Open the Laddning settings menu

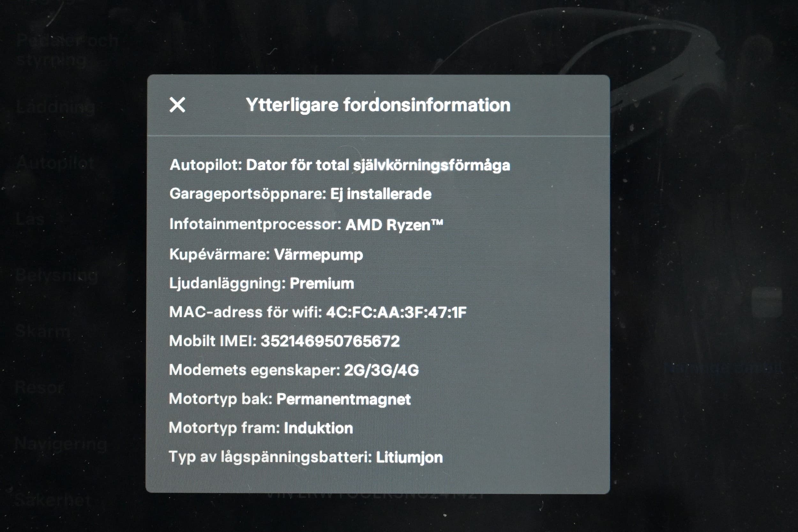point(55,107)
